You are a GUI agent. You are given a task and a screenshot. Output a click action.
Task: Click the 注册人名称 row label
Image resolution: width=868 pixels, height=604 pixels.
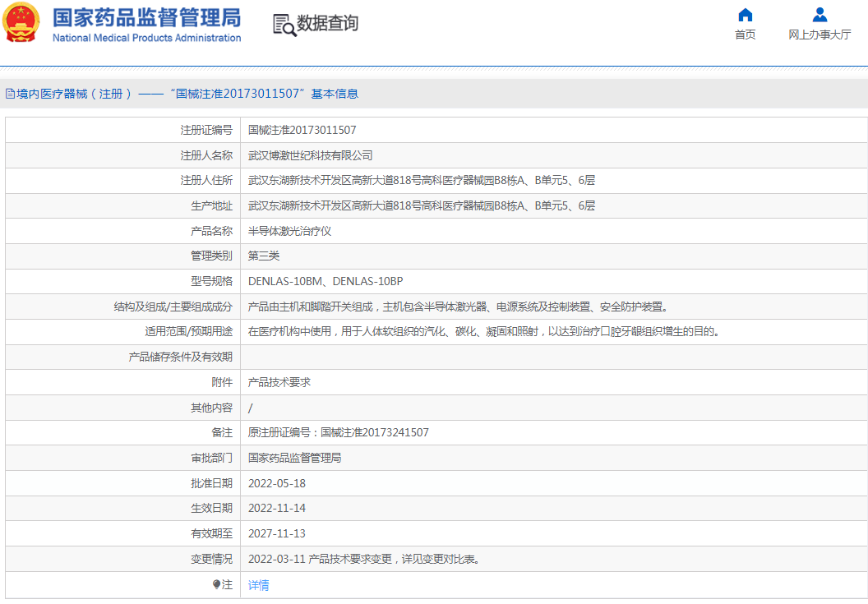206,155
